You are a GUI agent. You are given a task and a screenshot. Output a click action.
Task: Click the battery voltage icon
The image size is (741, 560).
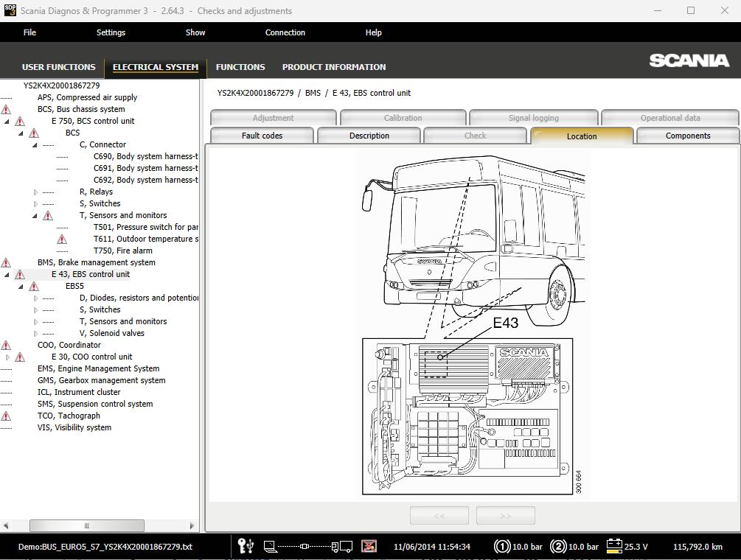pos(614,546)
